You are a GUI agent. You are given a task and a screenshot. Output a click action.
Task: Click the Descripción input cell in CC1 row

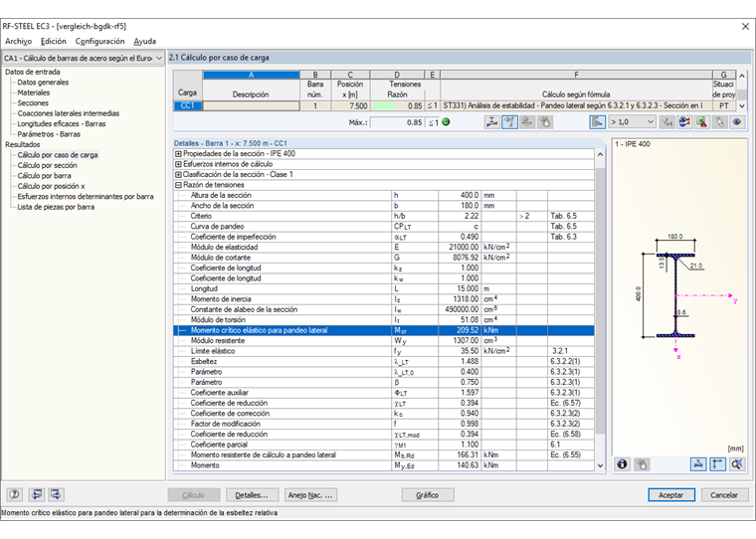click(252, 106)
